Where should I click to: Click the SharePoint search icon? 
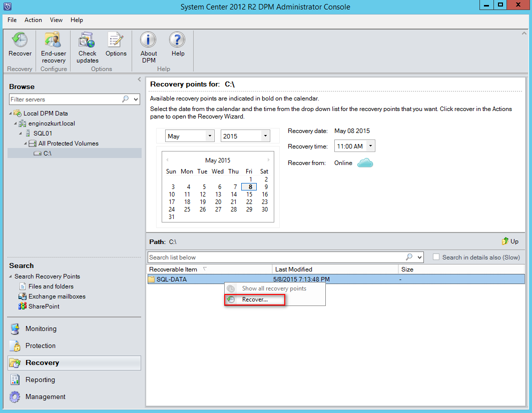pos(23,306)
